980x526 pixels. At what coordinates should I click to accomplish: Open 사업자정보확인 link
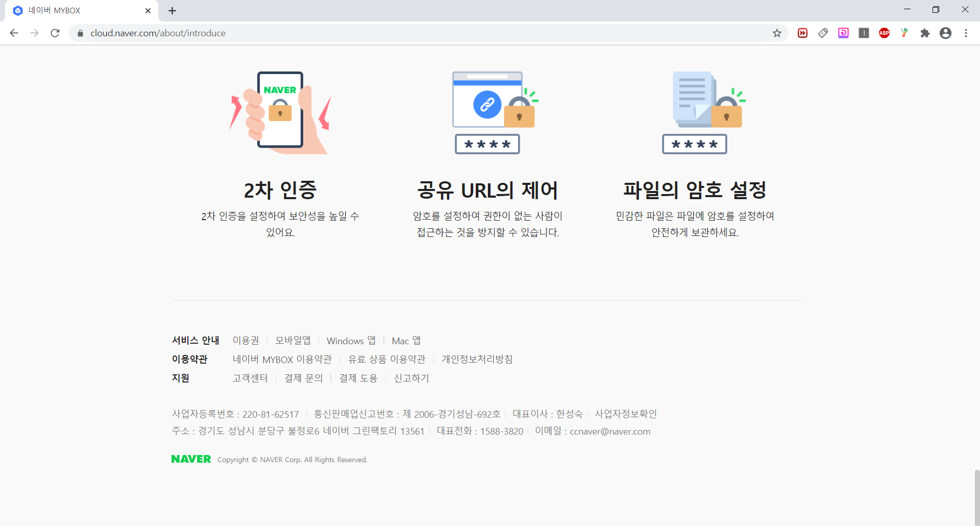point(626,414)
